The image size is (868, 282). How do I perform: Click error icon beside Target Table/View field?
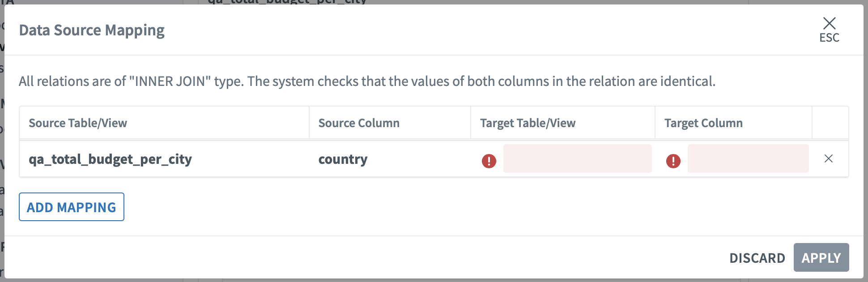point(489,161)
